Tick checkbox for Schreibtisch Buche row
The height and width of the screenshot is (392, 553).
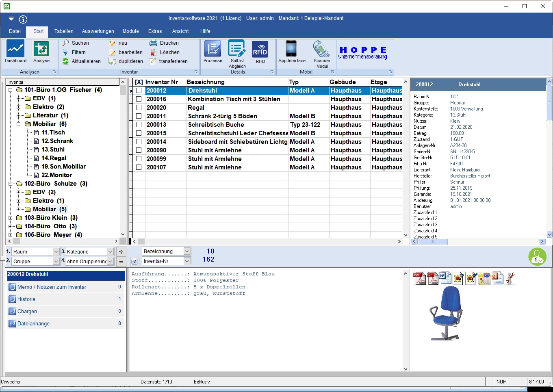point(139,125)
